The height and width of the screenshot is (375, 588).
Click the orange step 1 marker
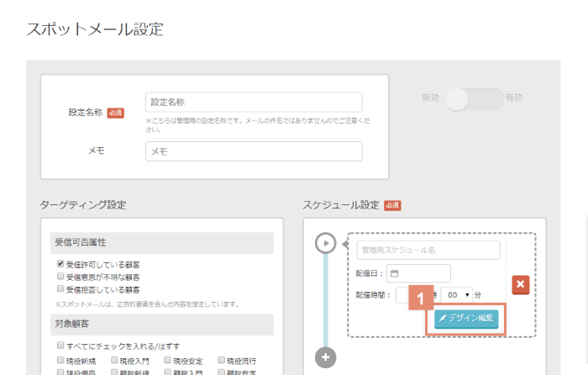click(421, 299)
